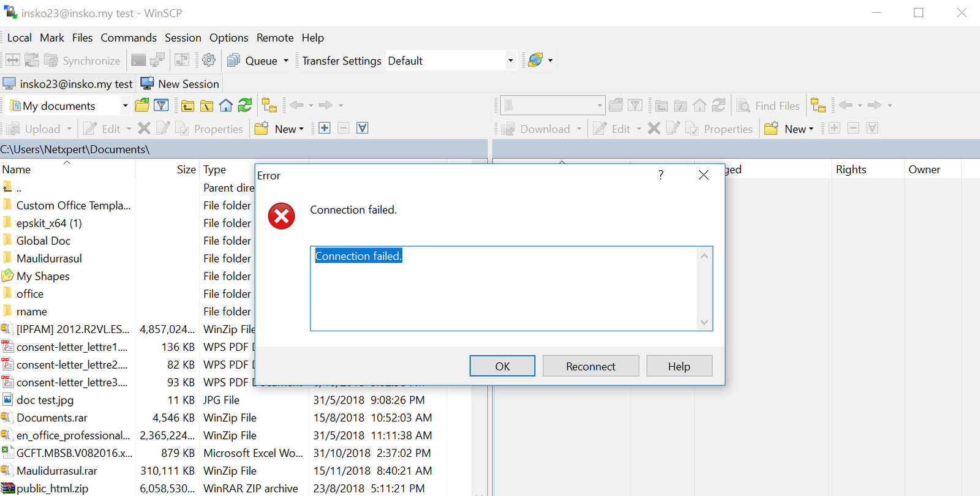Click the Help button in Error dialog
Viewport: 980px width, 496px height.
pyautogui.click(x=679, y=366)
